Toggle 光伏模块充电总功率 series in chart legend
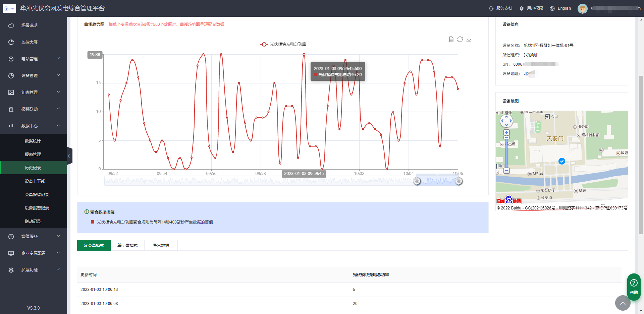Screen dimensions: 644x314 click(283, 44)
